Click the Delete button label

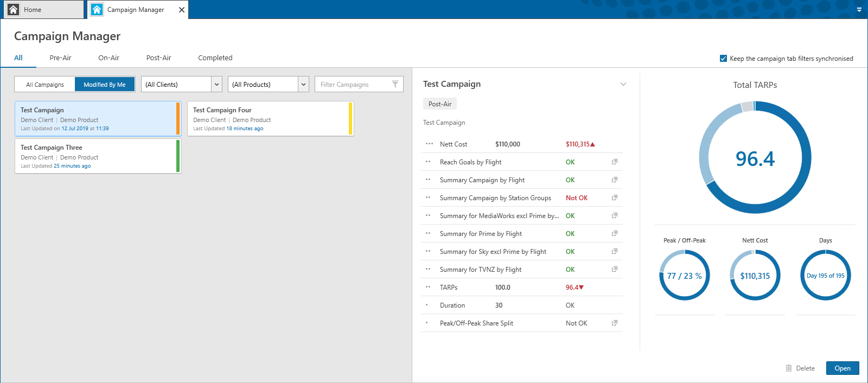point(805,368)
